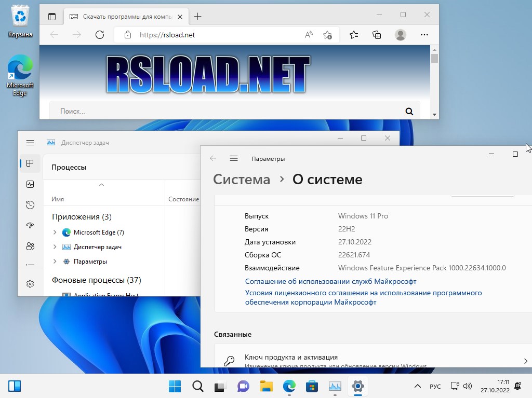
Task: Open volume control in tray
Action: point(468,386)
